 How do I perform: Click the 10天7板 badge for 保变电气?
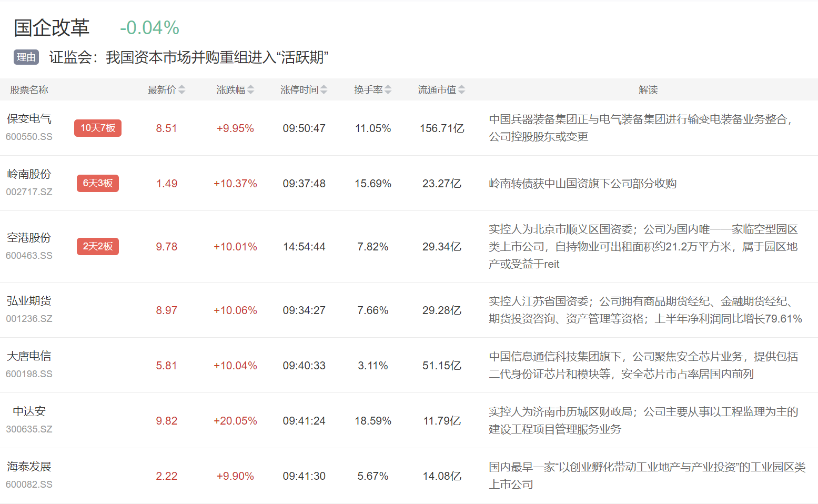point(98,128)
